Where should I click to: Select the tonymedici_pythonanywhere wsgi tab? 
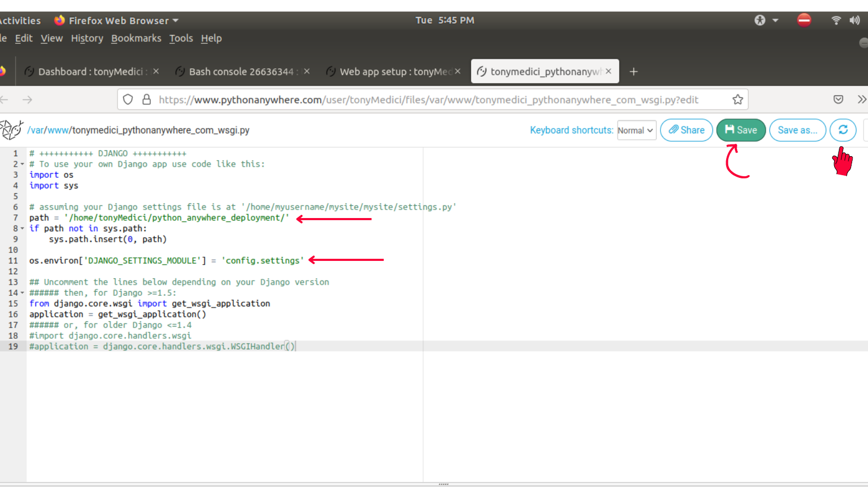(544, 71)
